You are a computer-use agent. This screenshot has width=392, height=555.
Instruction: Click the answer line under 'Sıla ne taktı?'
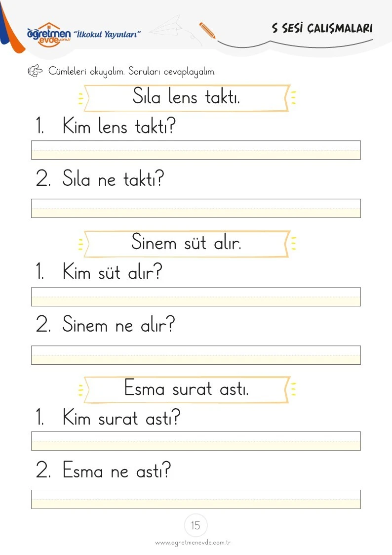[196, 208]
